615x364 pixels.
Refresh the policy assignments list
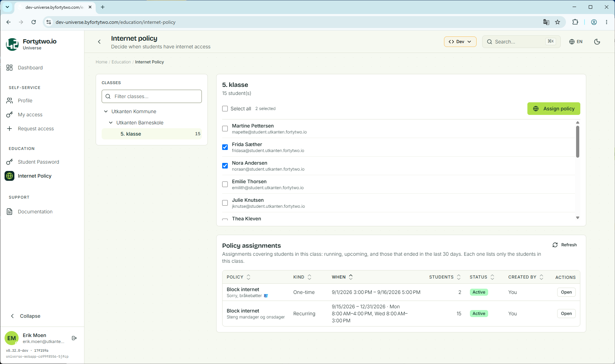[x=565, y=245]
